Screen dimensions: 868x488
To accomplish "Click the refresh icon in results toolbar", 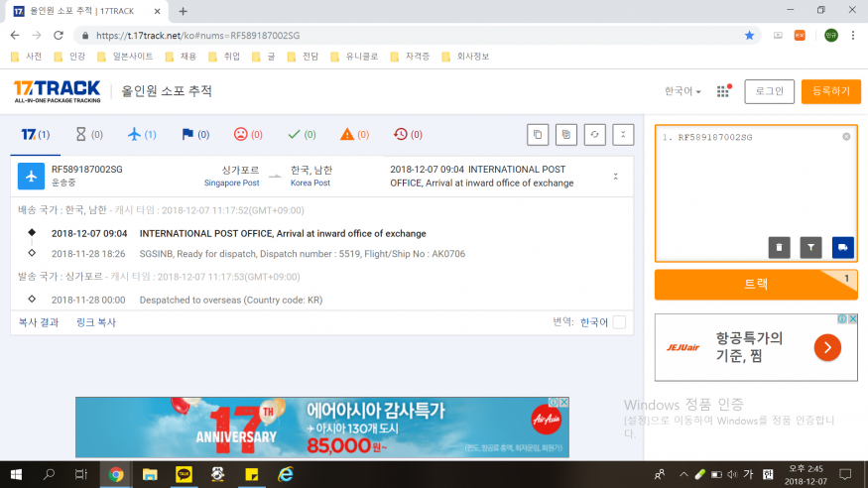I will point(593,135).
